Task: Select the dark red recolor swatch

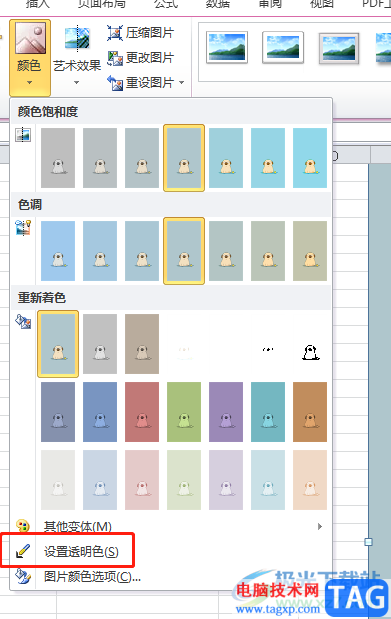Action: point(142,412)
